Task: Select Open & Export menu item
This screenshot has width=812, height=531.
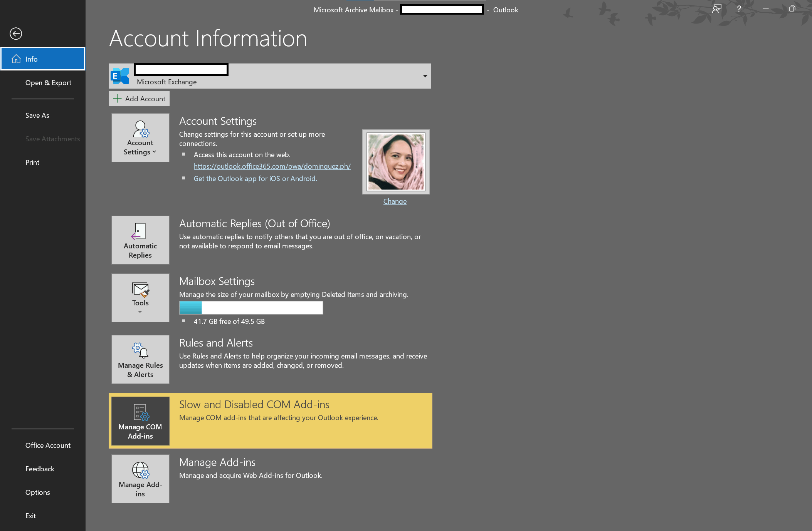Action: pyautogui.click(x=48, y=83)
